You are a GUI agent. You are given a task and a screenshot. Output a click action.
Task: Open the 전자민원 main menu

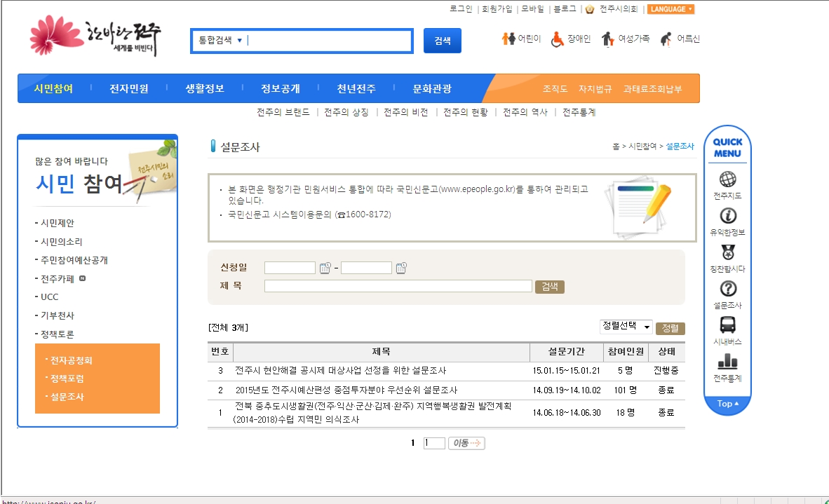tap(129, 89)
